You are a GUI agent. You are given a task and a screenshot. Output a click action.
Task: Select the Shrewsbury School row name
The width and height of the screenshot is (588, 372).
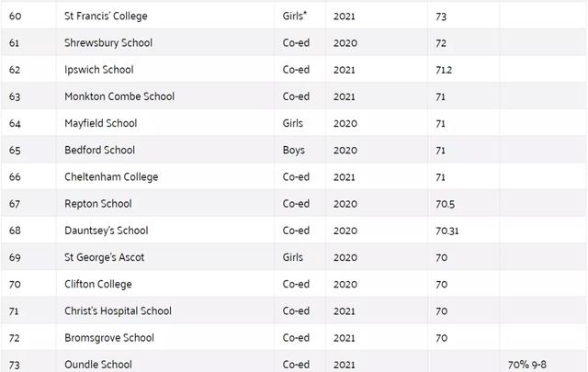(108, 43)
